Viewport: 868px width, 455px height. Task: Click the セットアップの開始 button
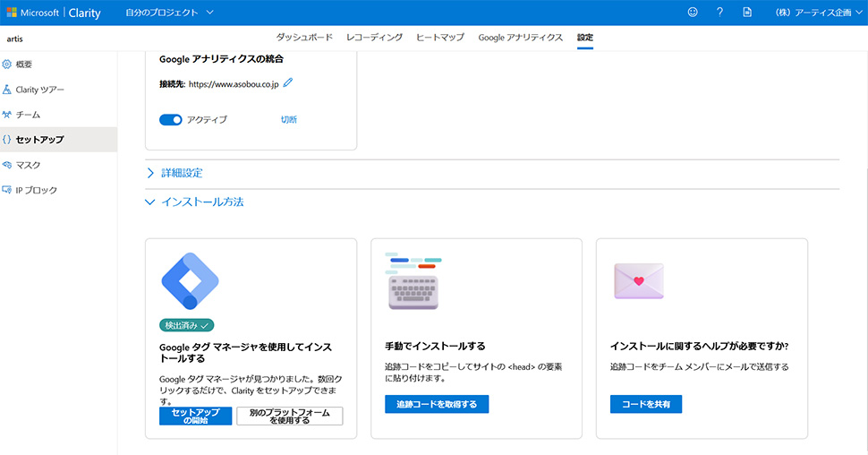[x=195, y=416]
